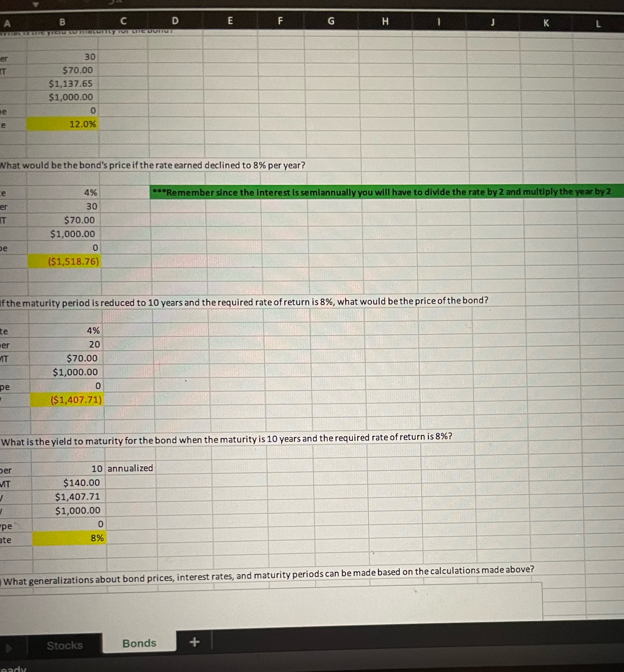
Task: Select the $1,137.65 present value cell
Action: click(63, 83)
